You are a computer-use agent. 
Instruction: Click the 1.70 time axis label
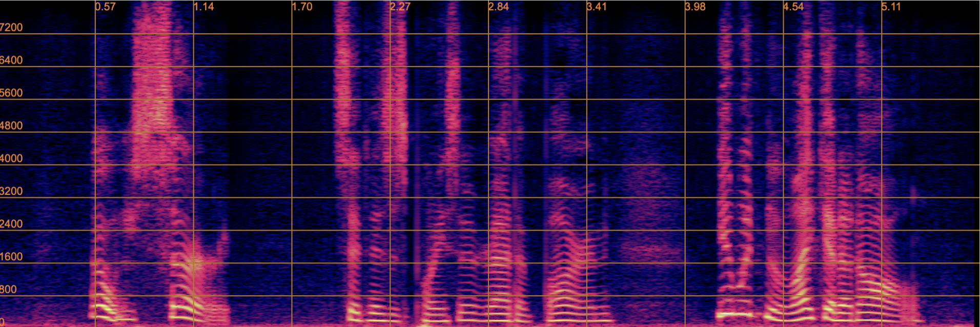(302, 7)
